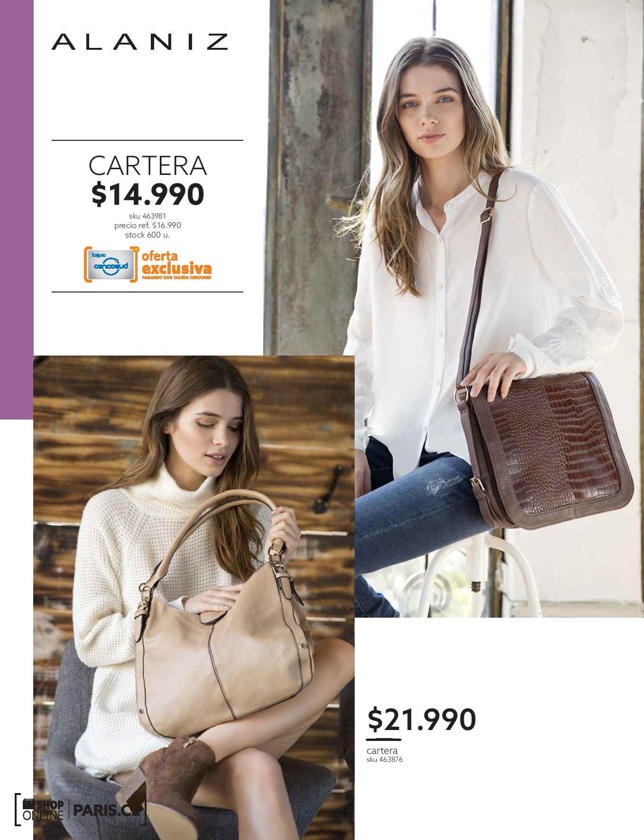Click the sku 463981 text
This screenshot has height=840, width=644.
[147, 217]
